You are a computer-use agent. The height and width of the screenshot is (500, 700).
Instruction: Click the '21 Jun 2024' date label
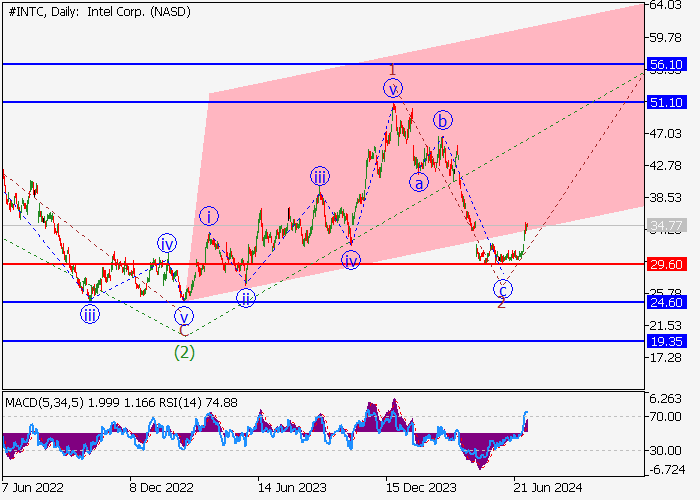(548, 487)
